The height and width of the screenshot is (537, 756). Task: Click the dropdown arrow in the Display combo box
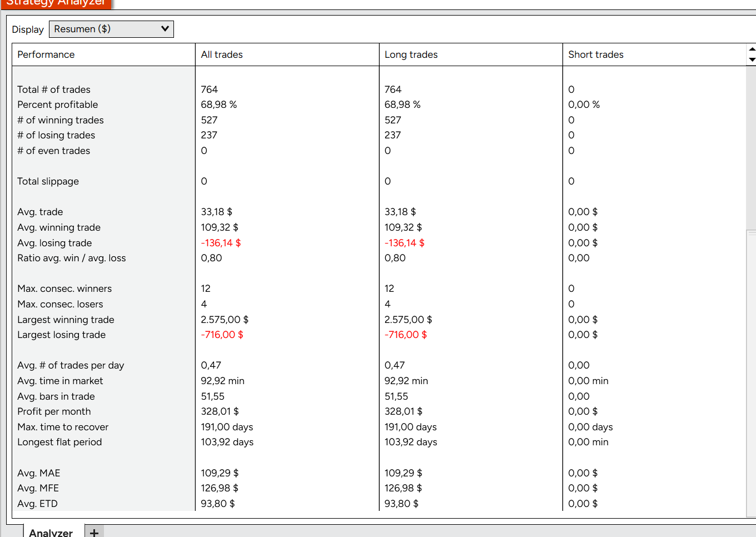click(x=165, y=29)
